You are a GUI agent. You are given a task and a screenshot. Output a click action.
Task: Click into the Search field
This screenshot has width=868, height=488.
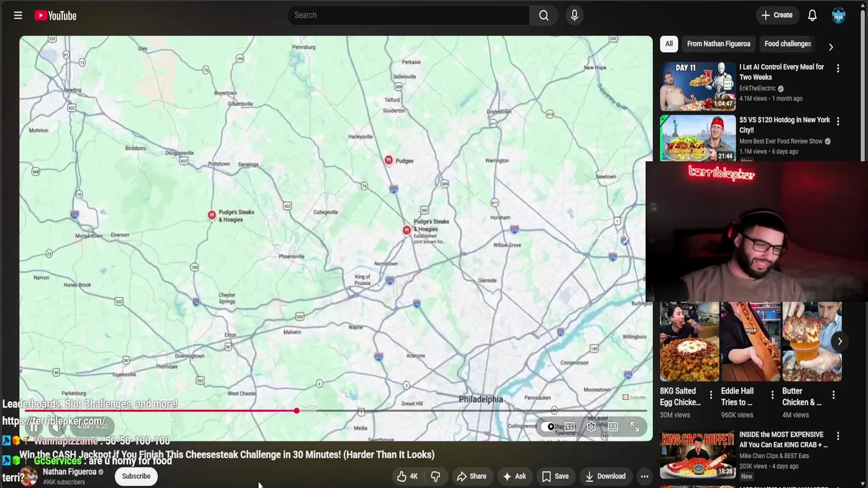click(409, 15)
